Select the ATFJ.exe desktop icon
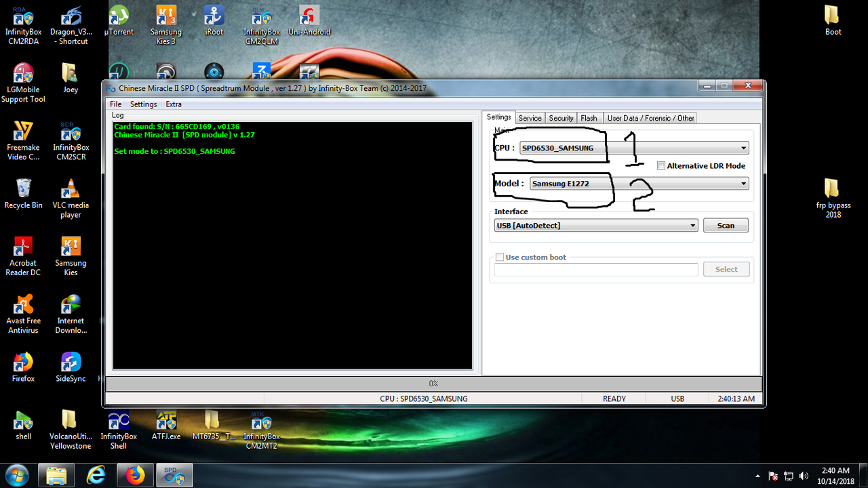 (166, 425)
